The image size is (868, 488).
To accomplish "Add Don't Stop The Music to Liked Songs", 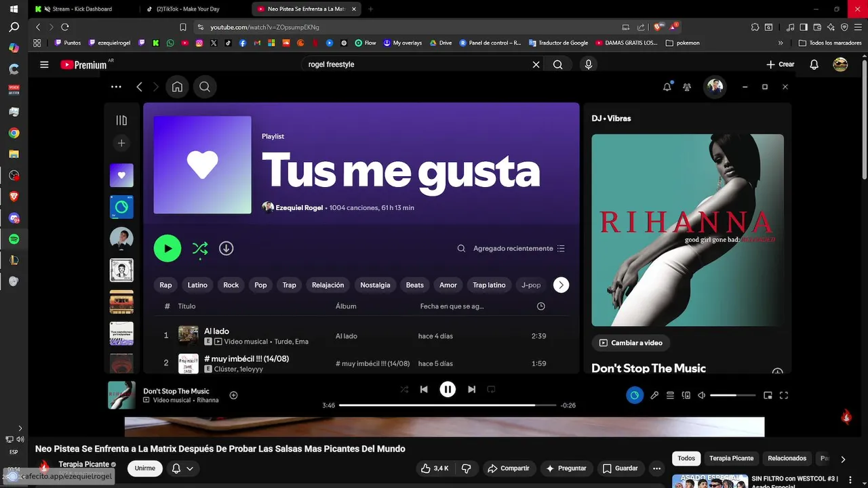I will [x=233, y=395].
